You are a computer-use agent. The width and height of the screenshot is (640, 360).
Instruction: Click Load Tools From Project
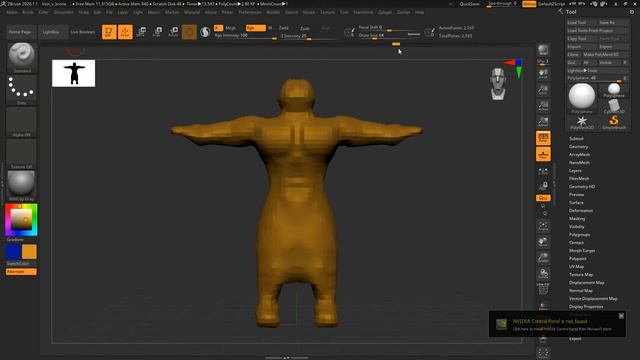pos(598,31)
